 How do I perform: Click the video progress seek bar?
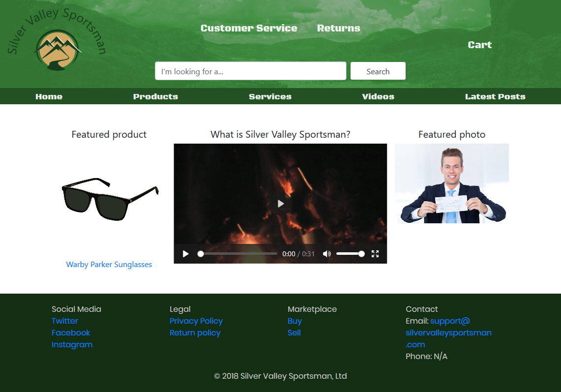pyautogui.click(x=238, y=254)
